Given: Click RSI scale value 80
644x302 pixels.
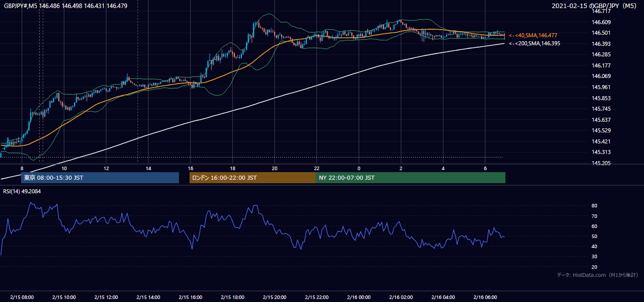Looking at the screenshot, I should coord(594,206).
